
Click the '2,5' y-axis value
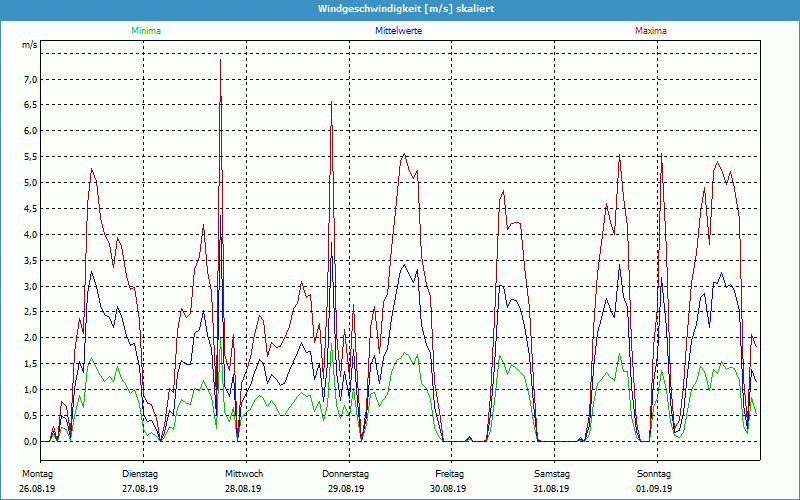30,312
